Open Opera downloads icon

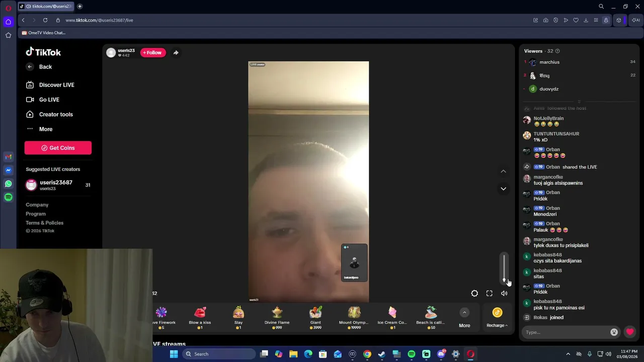586,20
